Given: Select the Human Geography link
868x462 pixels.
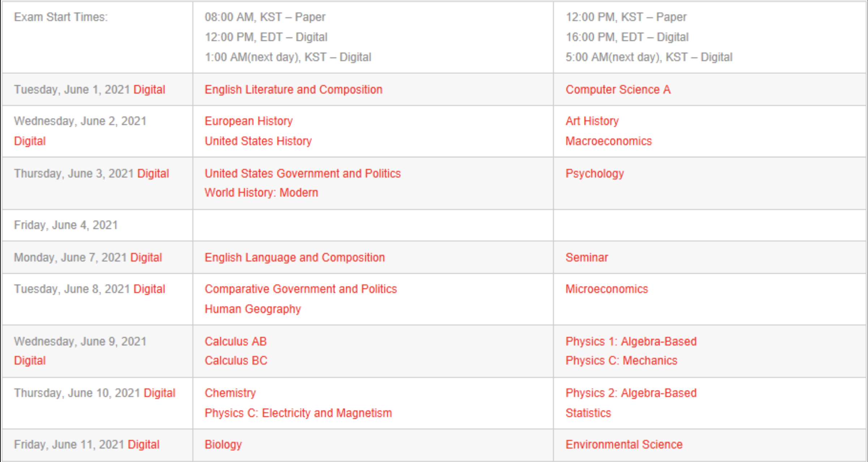Looking at the screenshot, I should [253, 309].
